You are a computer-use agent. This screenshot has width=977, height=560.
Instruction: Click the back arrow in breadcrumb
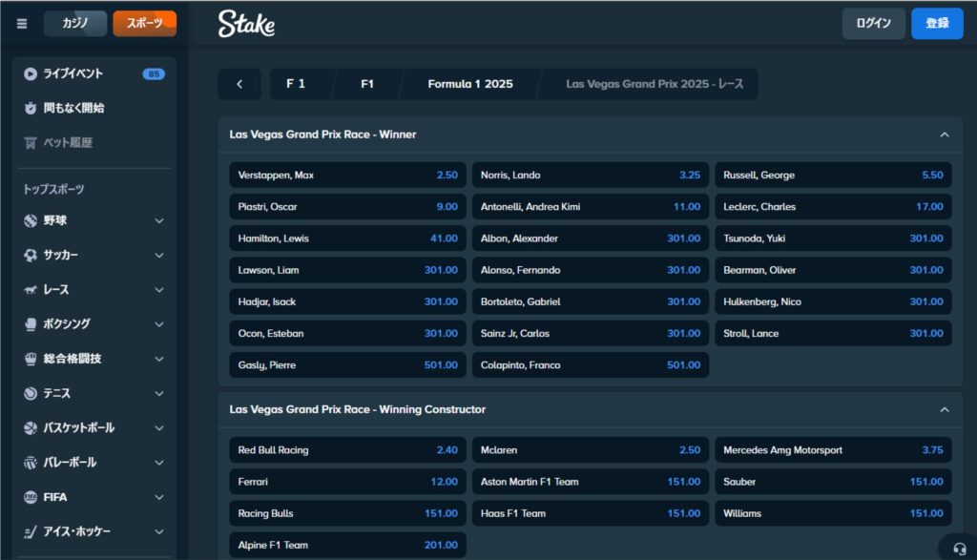point(239,84)
